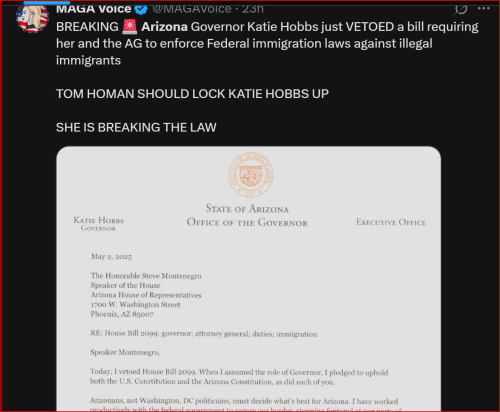Click the May 2, 2025 letter date
This screenshot has width=500, height=412.
pyautogui.click(x=111, y=257)
